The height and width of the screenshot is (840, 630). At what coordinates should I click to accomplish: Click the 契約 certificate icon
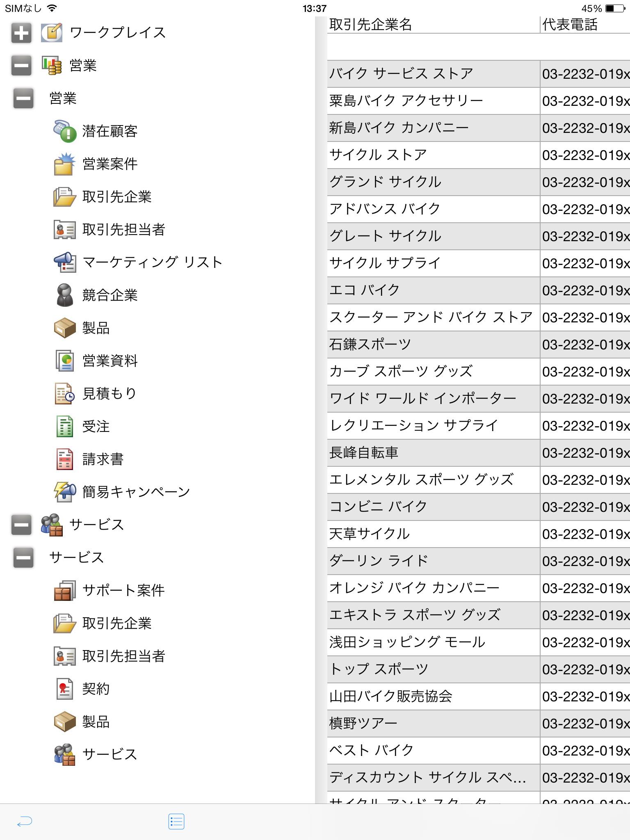[x=65, y=689]
